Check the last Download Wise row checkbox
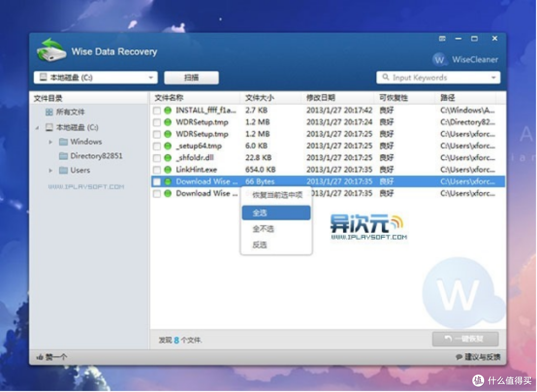This screenshot has width=537, height=392. click(x=157, y=194)
